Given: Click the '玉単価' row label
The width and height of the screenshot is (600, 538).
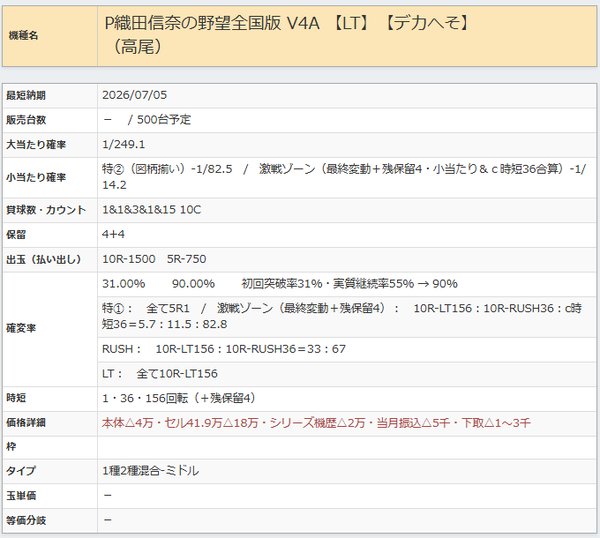Looking at the screenshot, I should pos(21,496).
